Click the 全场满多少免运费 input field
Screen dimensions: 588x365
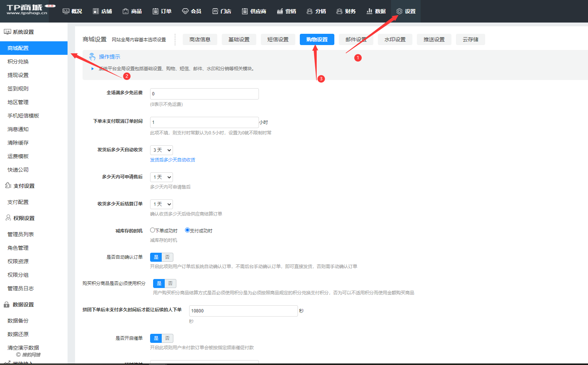204,94
